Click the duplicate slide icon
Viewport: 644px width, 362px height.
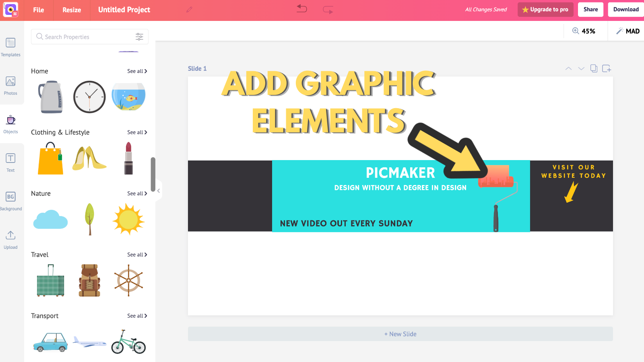[x=594, y=68]
